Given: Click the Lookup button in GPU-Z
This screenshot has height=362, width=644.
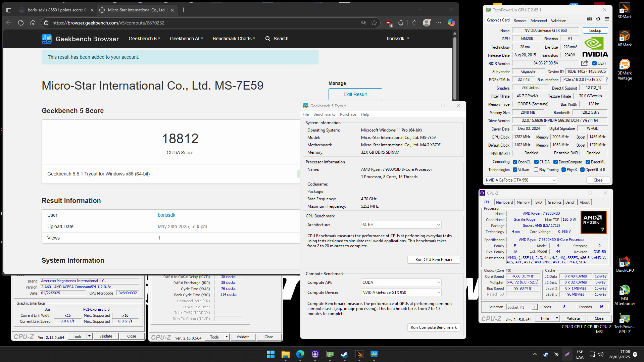Looking at the screenshot, I should (x=595, y=31).
